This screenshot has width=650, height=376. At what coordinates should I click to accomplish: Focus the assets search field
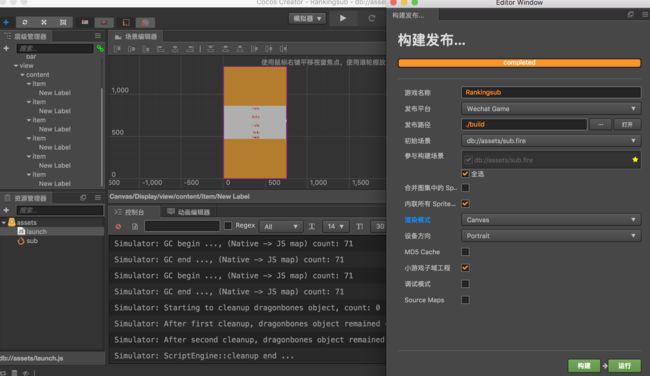[60, 210]
